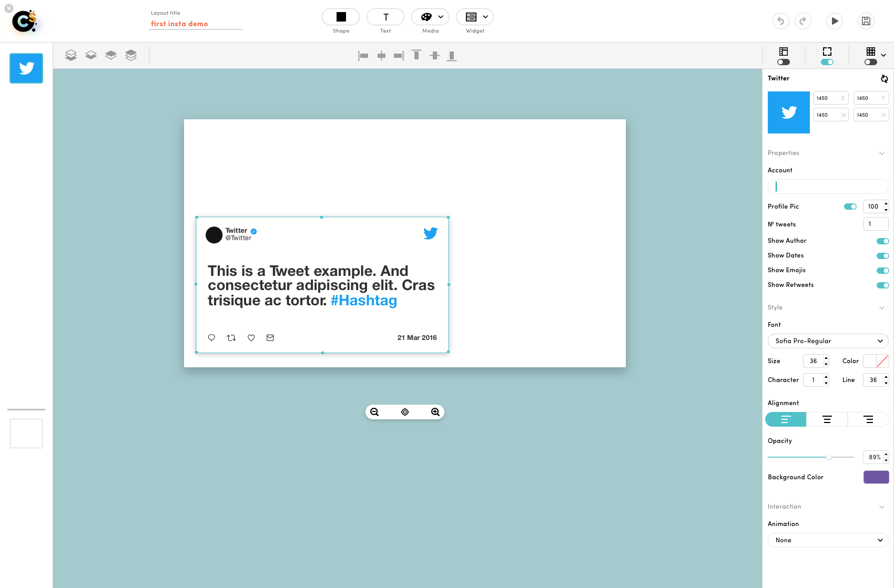The width and height of the screenshot is (894, 588).
Task: Increase the Line height stepper
Action: [886, 377]
